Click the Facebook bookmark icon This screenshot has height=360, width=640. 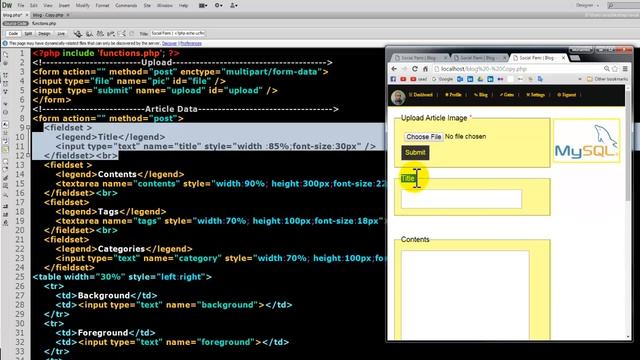pos(393,79)
